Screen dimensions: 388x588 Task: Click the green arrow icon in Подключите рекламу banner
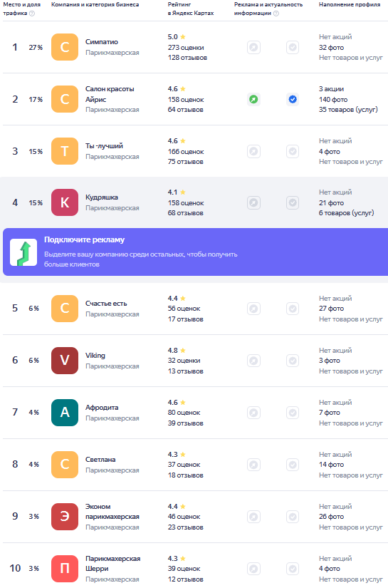click(23, 252)
